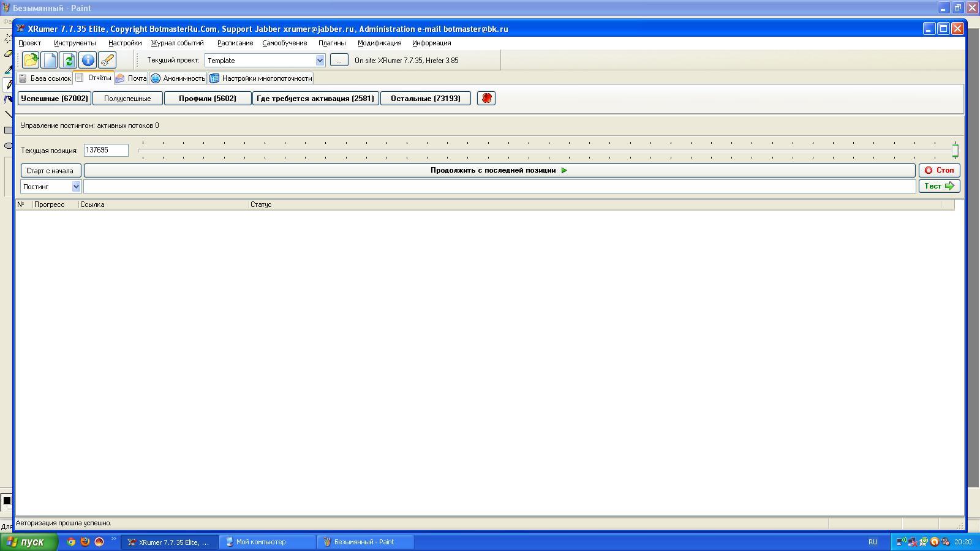This screenshot has width=980, height=551.
Task: Click the № column header
Action: coord(24,204)
